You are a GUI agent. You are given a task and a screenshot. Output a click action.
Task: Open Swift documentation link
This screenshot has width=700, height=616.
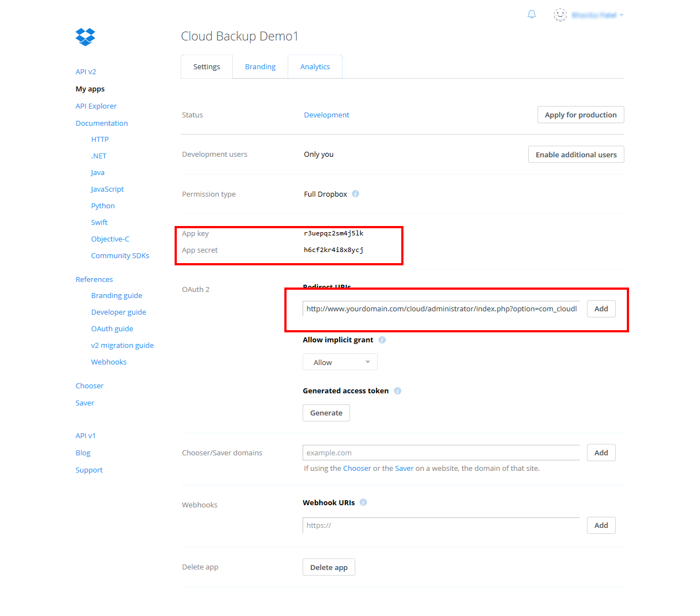click(99, 223)
